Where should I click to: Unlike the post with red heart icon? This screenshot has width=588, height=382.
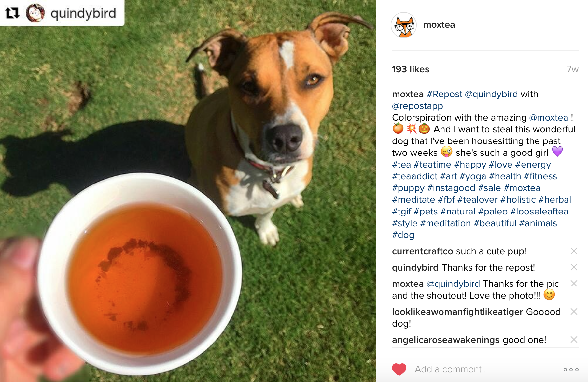pos(399,369)
